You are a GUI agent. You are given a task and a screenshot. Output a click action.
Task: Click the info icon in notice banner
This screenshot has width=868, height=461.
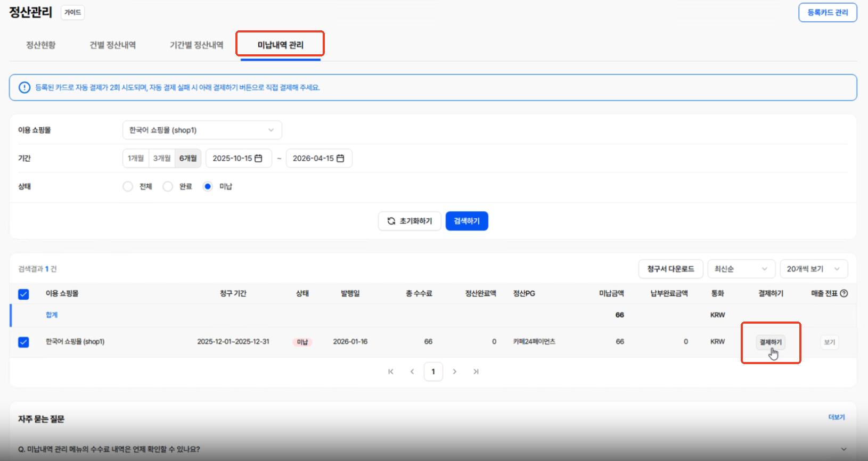coord(24,87)
